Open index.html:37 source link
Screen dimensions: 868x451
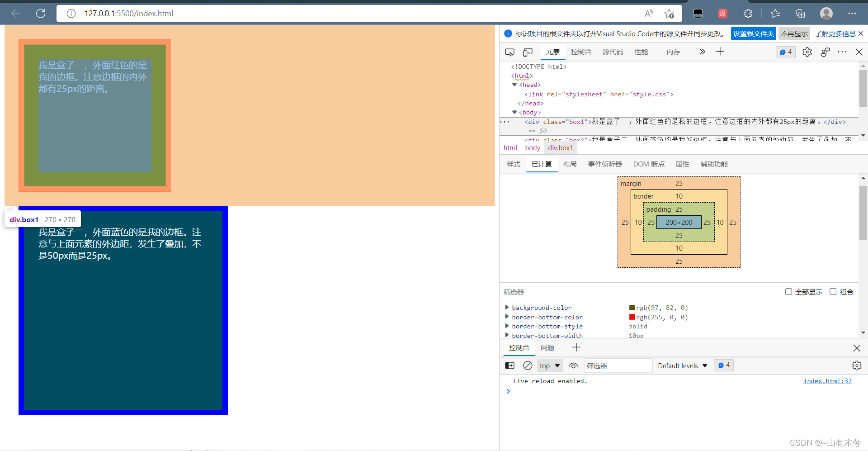pos(827,381)
